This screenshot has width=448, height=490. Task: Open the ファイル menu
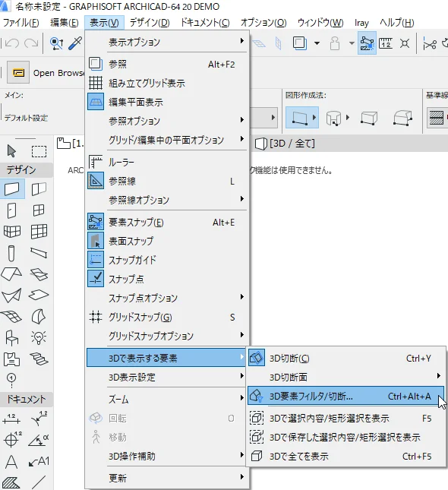[x=21, y=23]
